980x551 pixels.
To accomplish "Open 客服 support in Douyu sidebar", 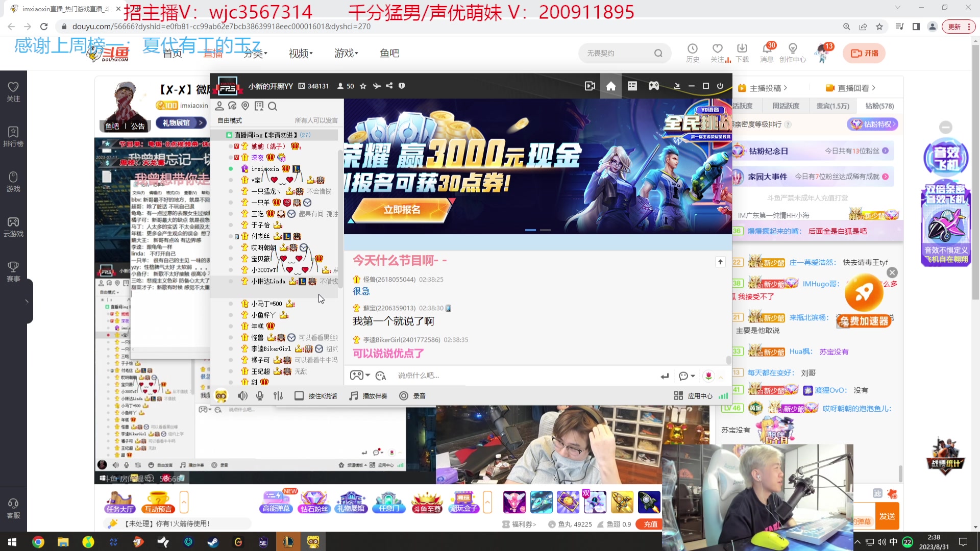I will [13, 509].
